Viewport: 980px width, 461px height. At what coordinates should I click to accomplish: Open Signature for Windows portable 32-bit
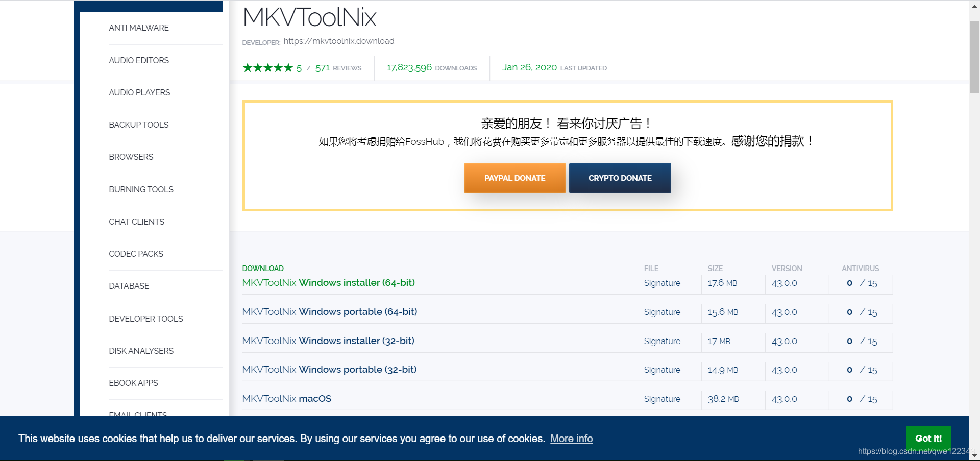pyautogui.click(x=662, y=370)
